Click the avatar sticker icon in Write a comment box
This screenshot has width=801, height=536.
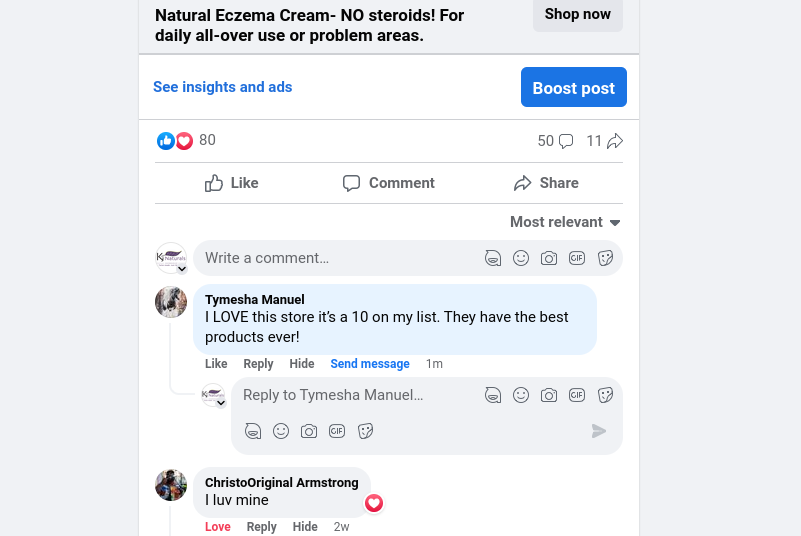click(493, 258)
